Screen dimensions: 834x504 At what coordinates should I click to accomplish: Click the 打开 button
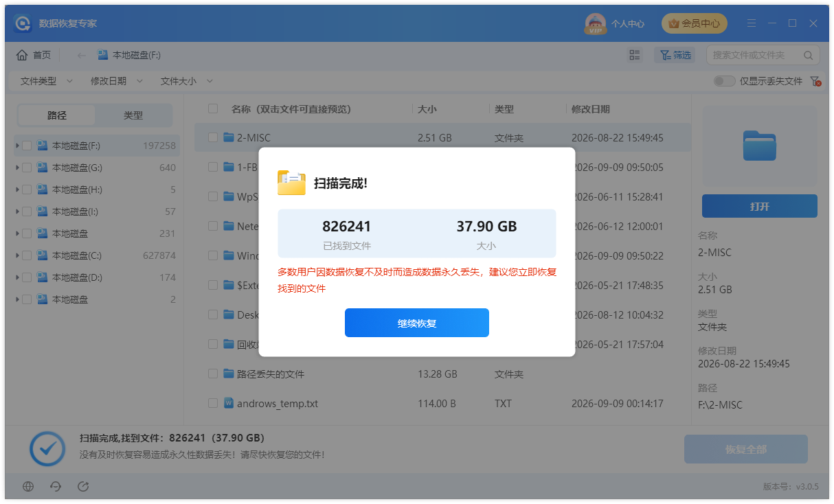(x=760, y=206)
